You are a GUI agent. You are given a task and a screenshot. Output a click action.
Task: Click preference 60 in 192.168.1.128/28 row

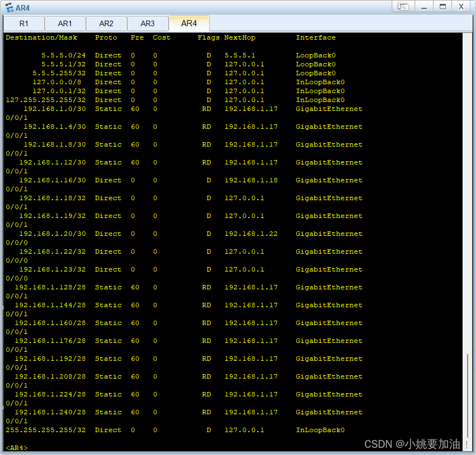[135, 287]
